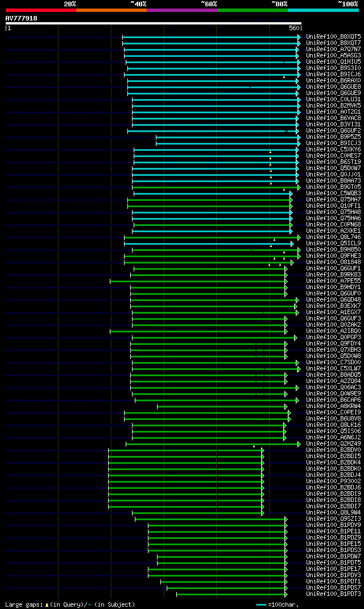Open hit UniRef100_B9S3I0

click(333, 68)
